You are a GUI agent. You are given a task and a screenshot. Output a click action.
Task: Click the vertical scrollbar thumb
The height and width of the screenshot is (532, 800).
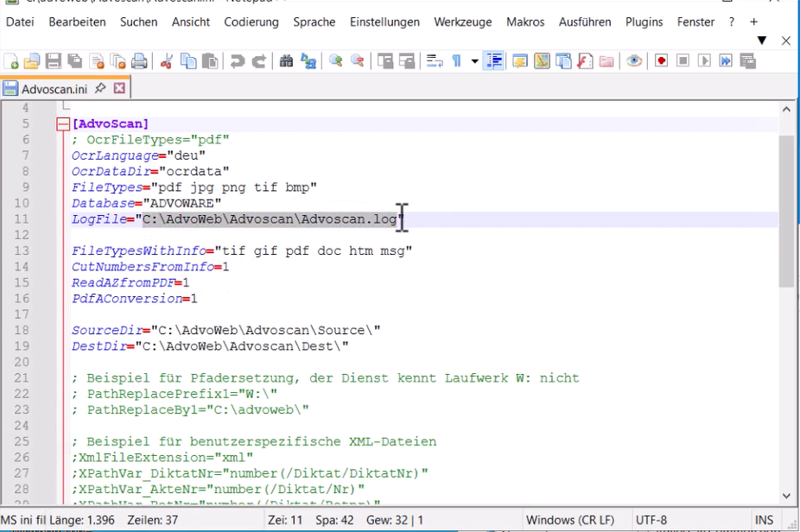786,212
